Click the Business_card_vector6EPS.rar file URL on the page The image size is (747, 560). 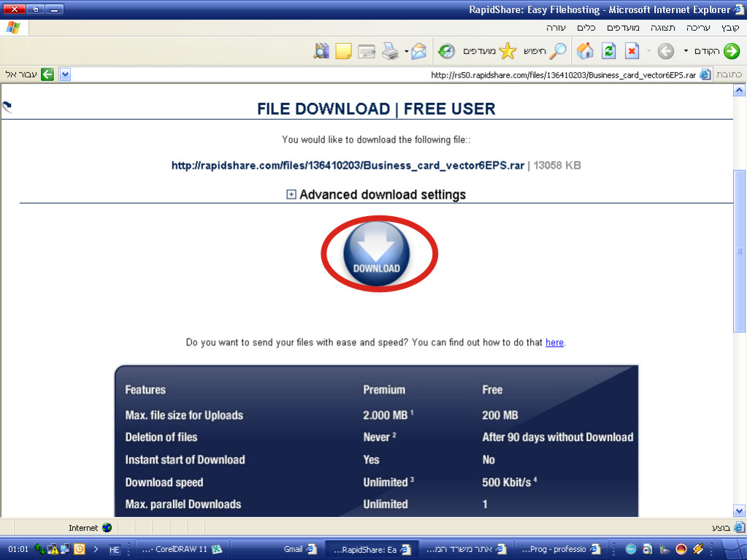tap(348, 166)
